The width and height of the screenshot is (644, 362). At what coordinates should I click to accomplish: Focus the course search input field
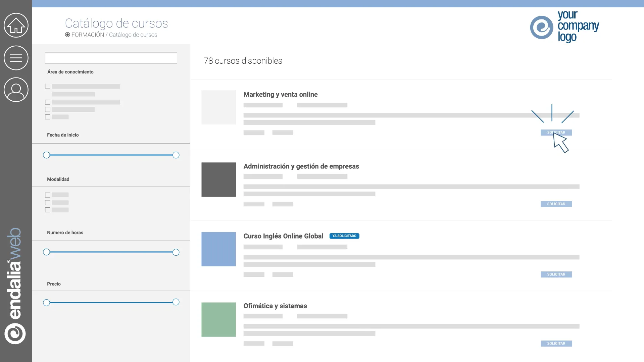pyautogui.click(x=111, y=58)
